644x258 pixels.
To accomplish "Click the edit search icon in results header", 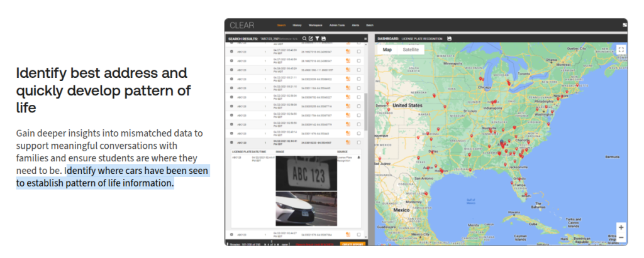I will click(310, 38).
